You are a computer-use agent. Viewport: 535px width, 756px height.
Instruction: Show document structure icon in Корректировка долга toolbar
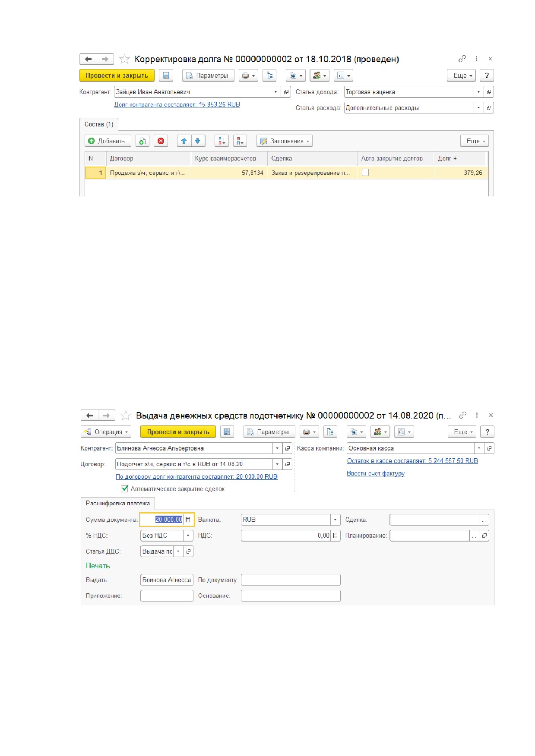(269, 76)
